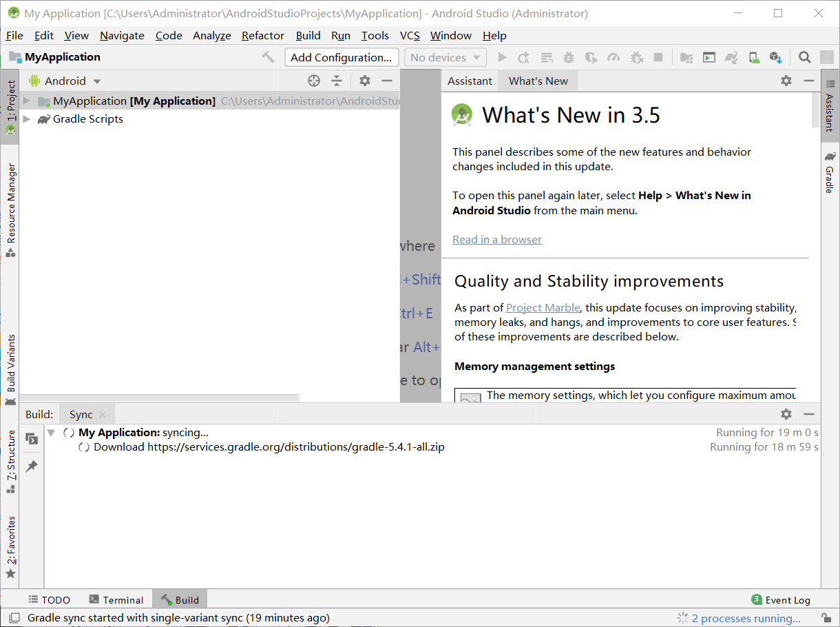Viewport: 840px width, 627px height.
Task: Open Assistant panel gear settings
Action: [x=786, y=81]
